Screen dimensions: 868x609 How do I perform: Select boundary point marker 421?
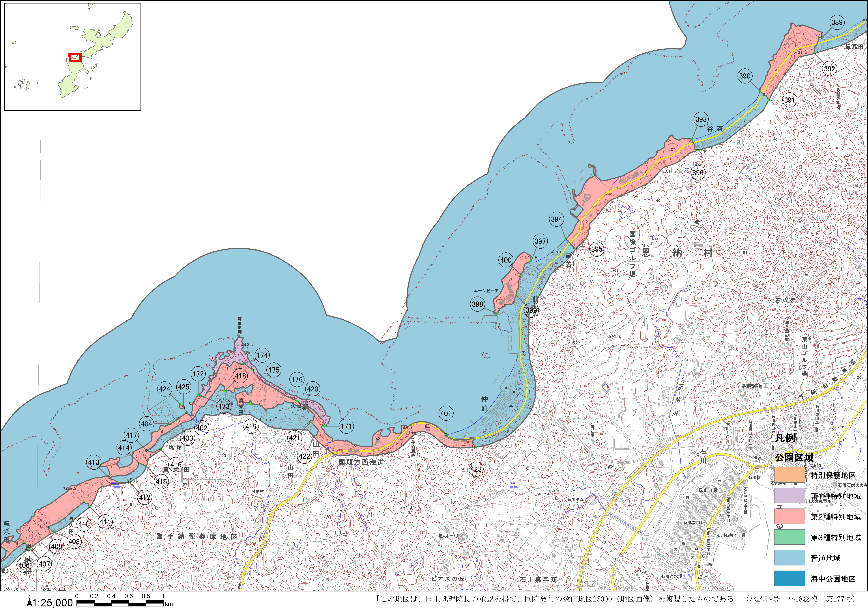(x=295, y=438)
